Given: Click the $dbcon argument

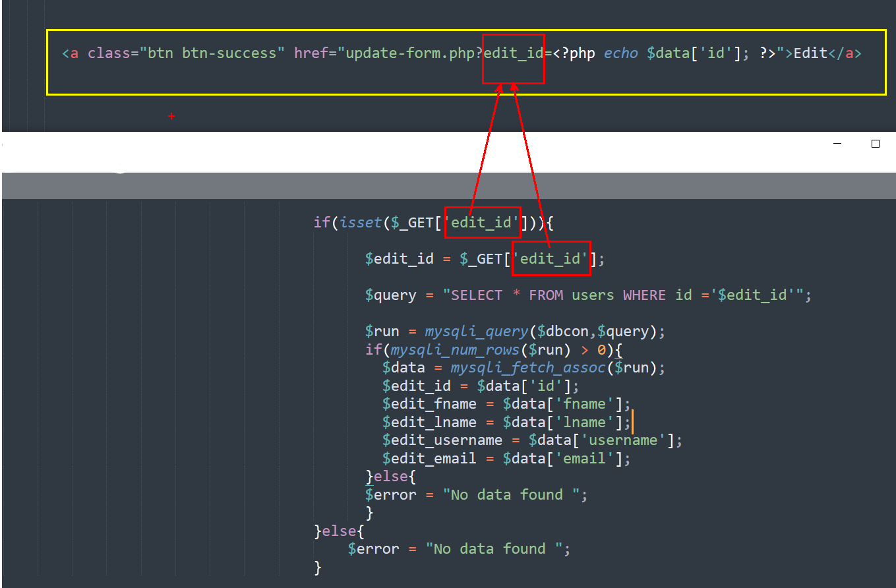Looking at the screenshot, I should (563, 331).
